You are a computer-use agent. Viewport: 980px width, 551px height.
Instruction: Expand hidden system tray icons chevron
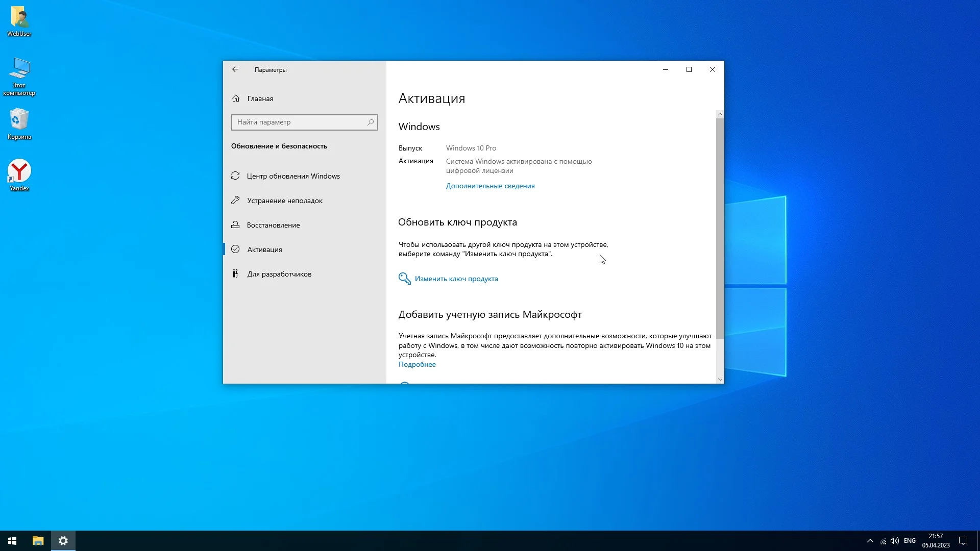(870, 541)
